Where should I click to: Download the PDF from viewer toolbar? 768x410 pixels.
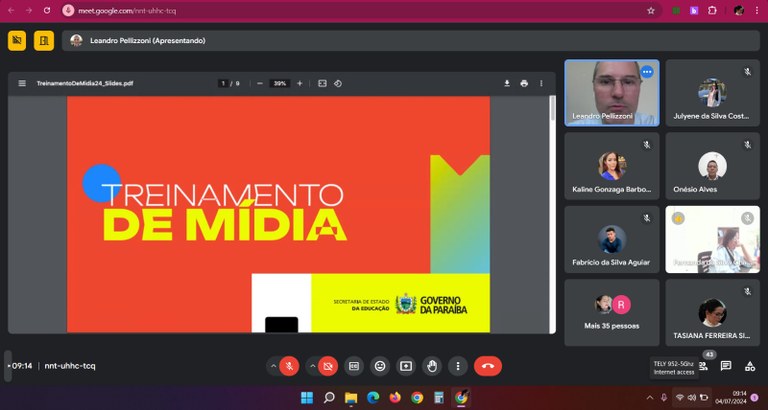(507, 83)
